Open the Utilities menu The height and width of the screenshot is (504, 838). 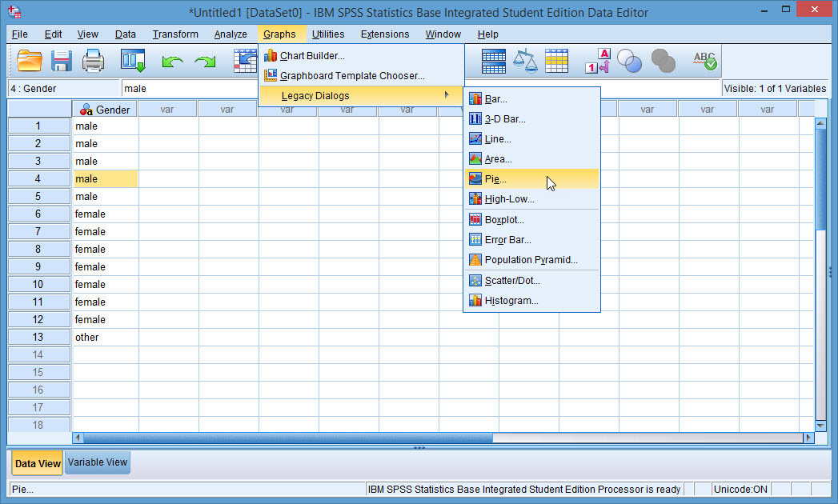pos(328,34)
